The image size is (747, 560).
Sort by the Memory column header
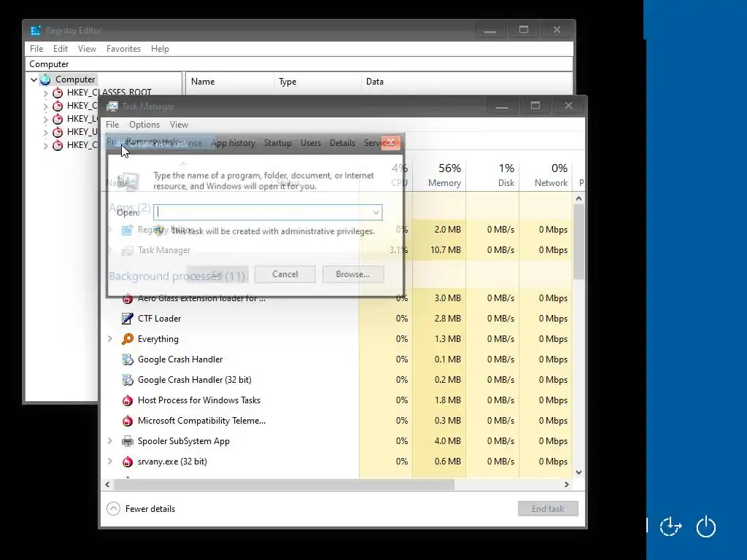click(x=438, y=175)
